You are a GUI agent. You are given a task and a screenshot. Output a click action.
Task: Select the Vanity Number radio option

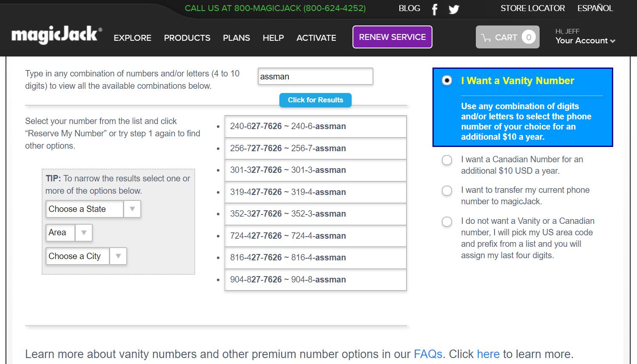pyautogui.click(x=447, y=80)
